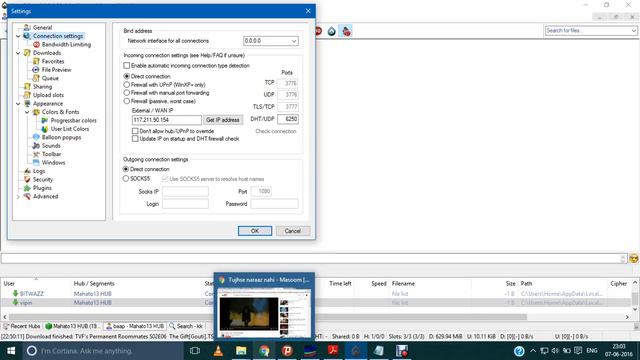This screenshot has width=640, height=360.
Task: Click the User List Colors icon
Action: [x=44, y=129]
